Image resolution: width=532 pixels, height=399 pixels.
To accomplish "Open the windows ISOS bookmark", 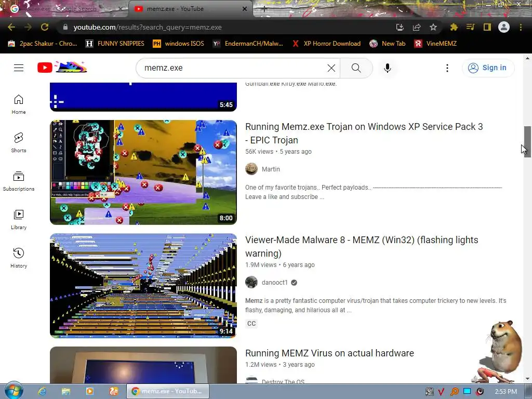I will tap(179, 44).
